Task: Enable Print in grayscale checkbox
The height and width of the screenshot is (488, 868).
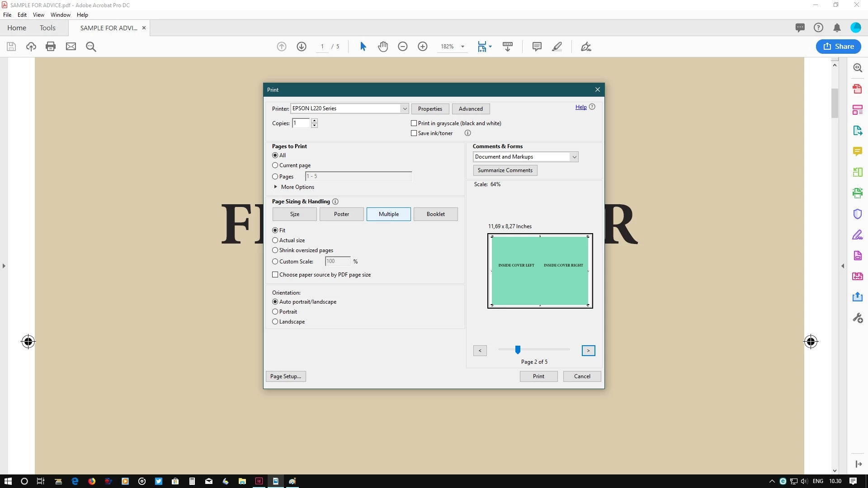Action: click(x=414, y=123)
